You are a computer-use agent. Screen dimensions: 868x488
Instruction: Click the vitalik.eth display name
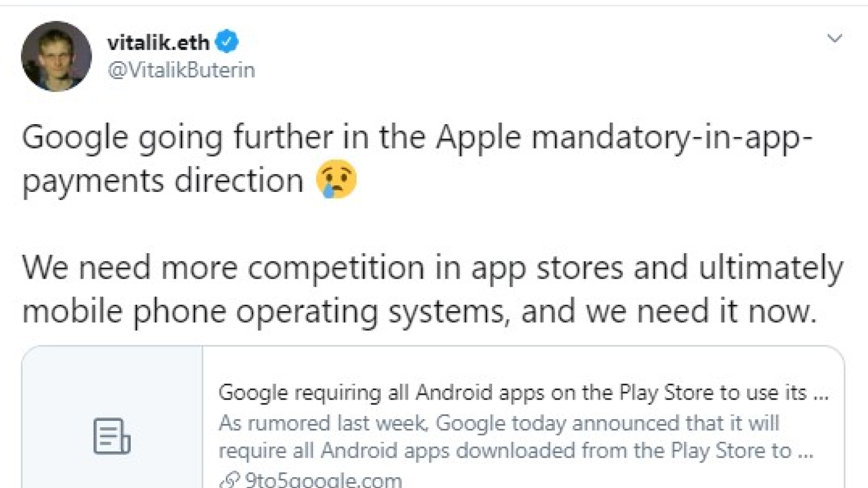(x=158, y=42)
